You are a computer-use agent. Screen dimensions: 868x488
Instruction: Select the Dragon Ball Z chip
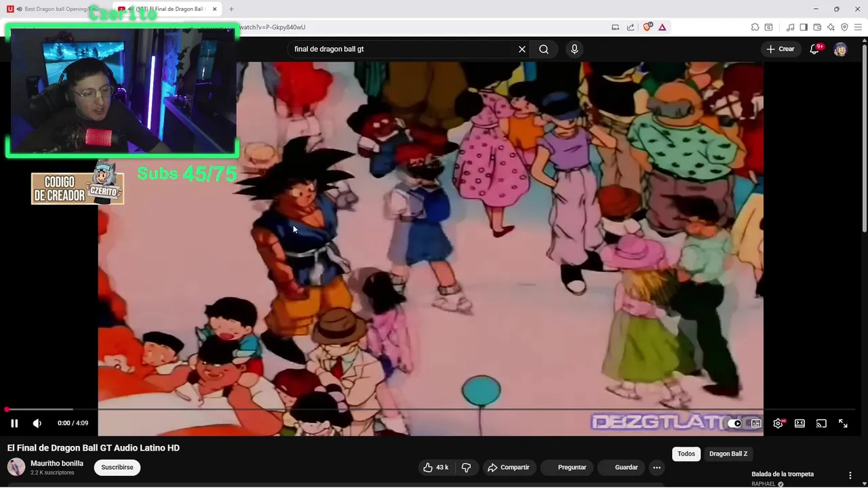click(x=728, y=454)
